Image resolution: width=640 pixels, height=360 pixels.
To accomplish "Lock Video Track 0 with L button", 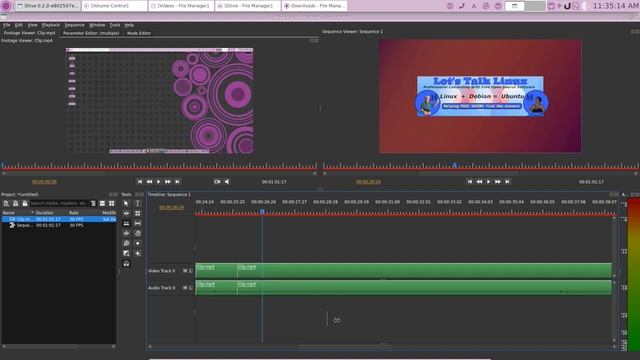I will tap(191, 271).
